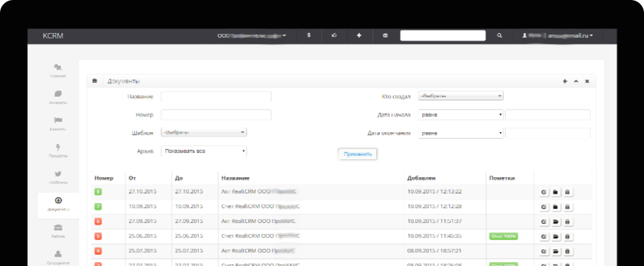Collapse the Документы panel with chevron
Viewport: 644px width, 266px height.
point(576,82)
